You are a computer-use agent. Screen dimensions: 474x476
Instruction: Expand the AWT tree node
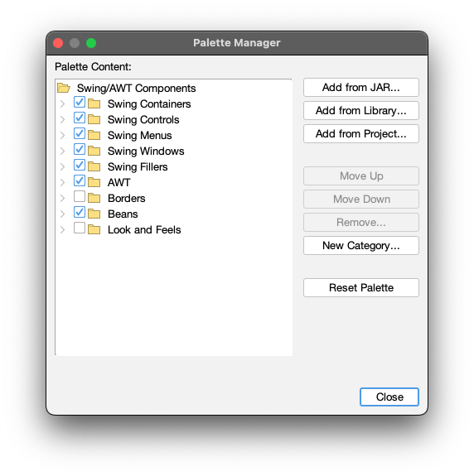63,183
